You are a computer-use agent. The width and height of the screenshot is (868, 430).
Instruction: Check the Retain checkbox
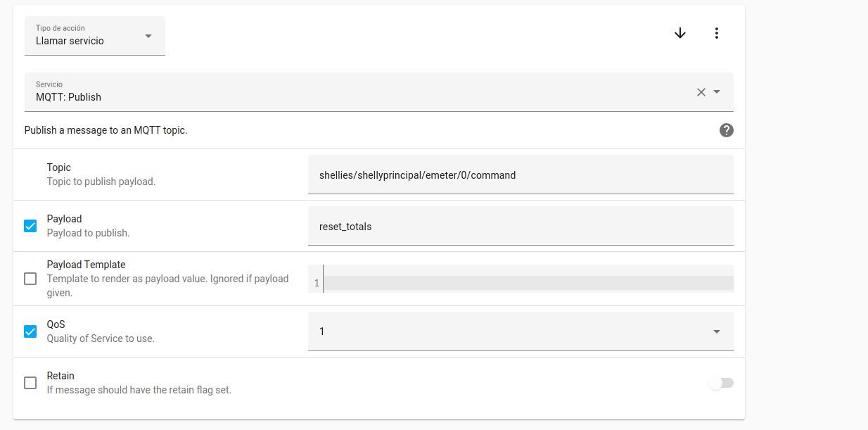click(30, 382)
